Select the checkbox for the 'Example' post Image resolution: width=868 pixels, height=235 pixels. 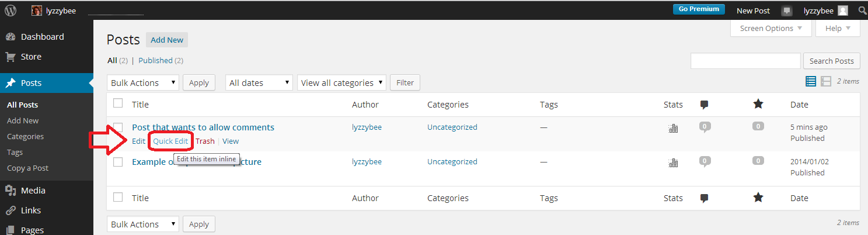(x=118, y=162)
